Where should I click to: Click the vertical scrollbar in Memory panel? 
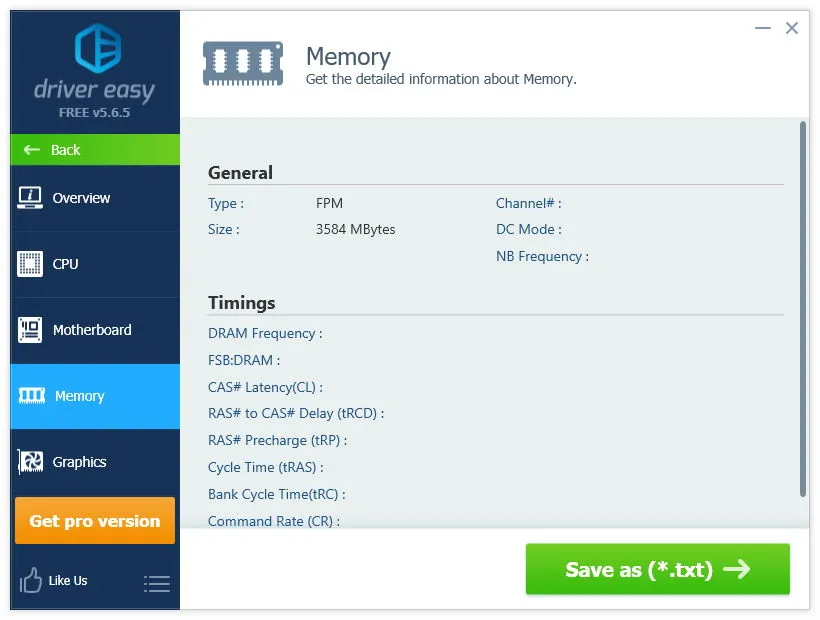(803, 308)
